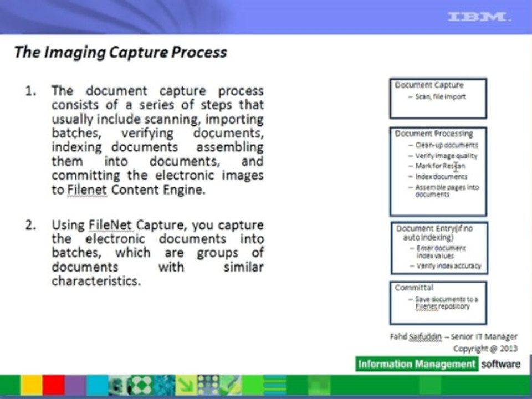Click list number '1.' of first paragraph

click(31, 91)
